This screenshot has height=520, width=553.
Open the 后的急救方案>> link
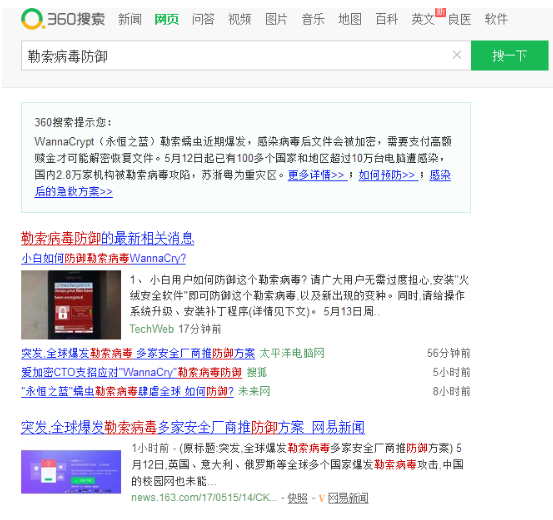(73, 192)
